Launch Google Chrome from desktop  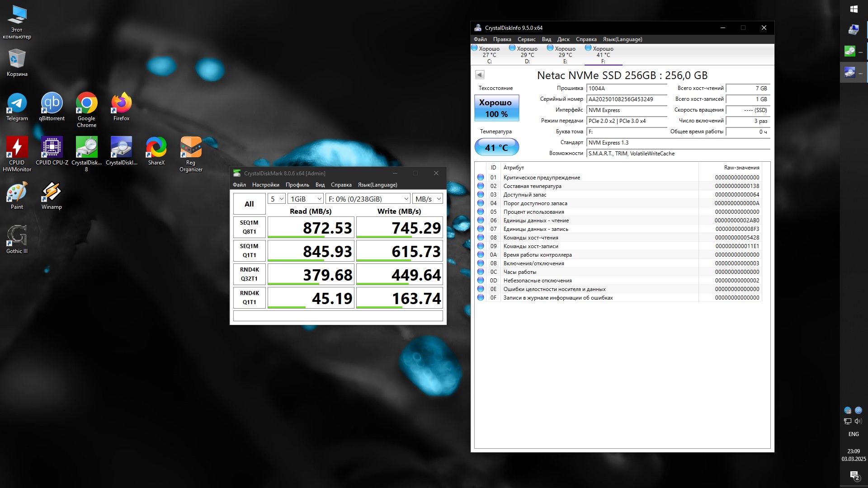[x=86, y=110]
